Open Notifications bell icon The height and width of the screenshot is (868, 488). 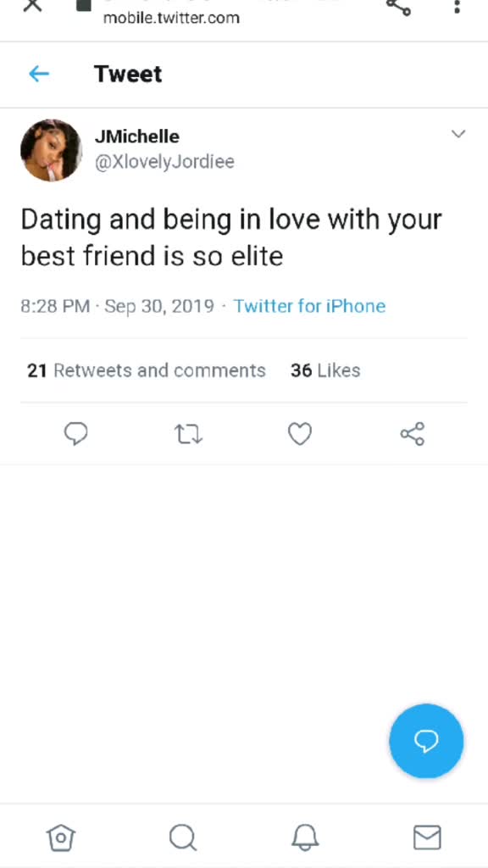(305, 837)
